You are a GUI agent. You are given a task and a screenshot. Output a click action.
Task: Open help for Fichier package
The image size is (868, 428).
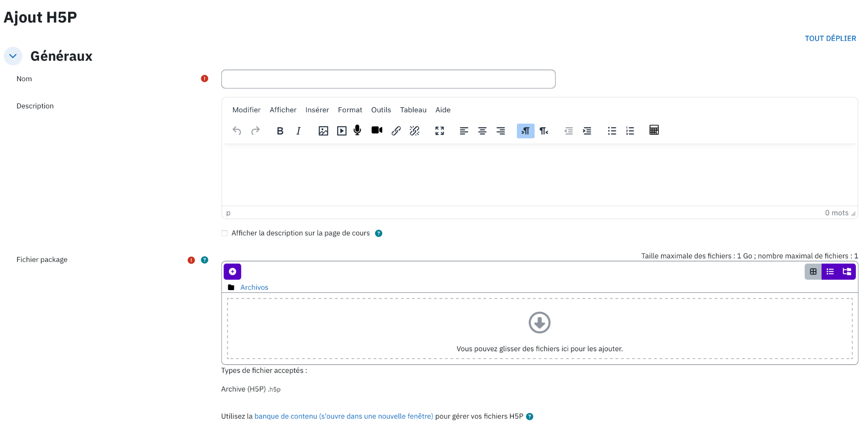click(204, 260)
